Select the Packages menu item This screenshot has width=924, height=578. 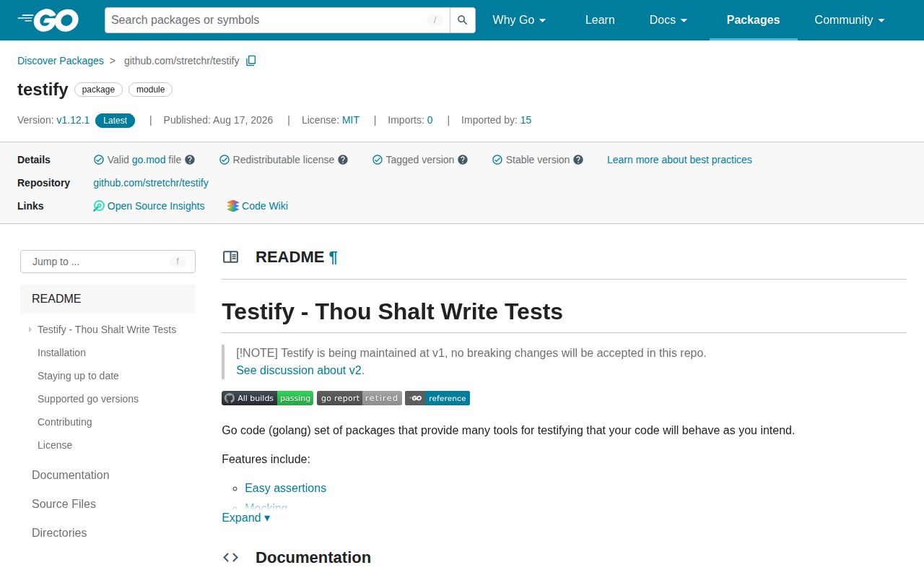[x=753, y=20]
